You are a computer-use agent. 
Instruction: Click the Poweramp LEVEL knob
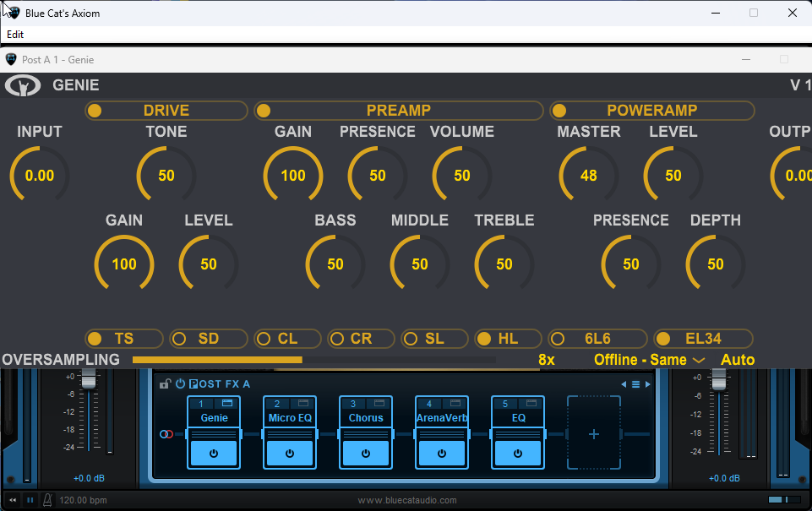(x=673, y=176)
